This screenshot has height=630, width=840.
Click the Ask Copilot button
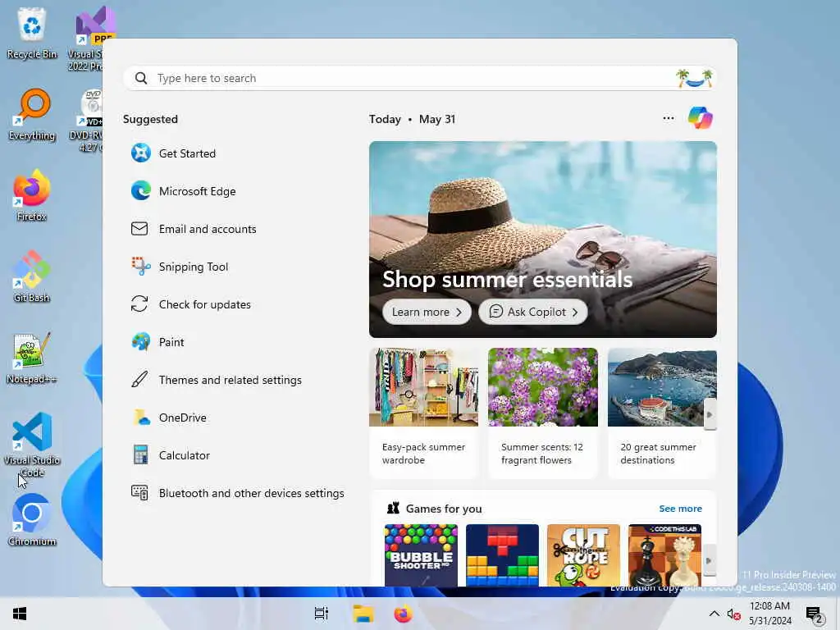533,312
